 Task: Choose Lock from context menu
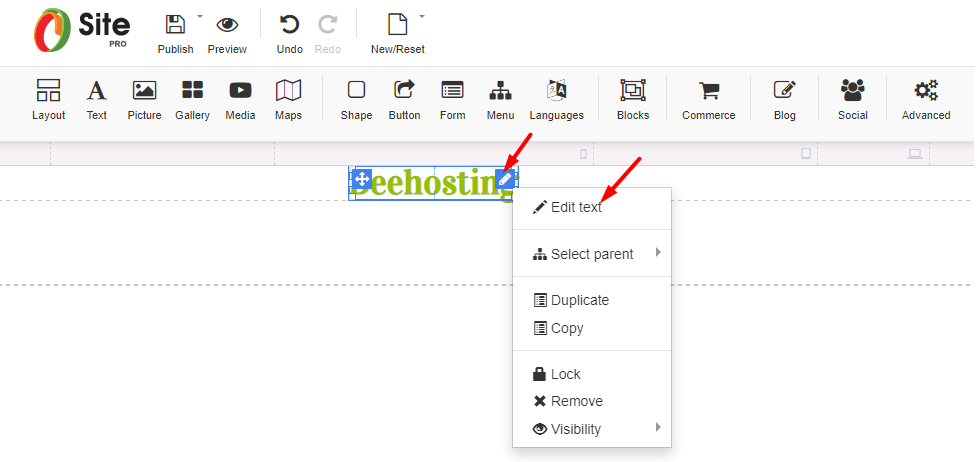[592, 374]
